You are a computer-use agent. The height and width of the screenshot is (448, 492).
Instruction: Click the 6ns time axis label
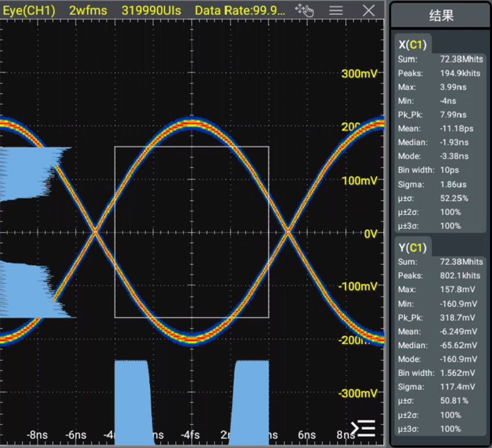pyautogui.click(x=307, y=435)
